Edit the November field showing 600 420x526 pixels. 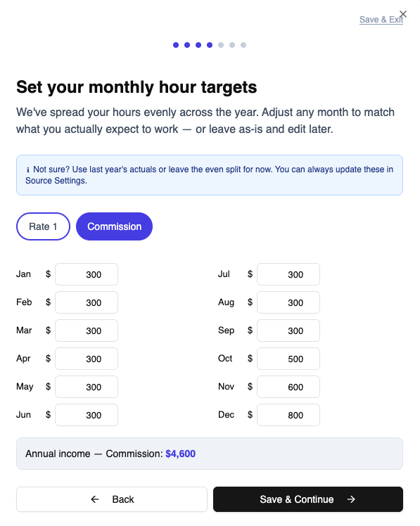[x=288, y=387]
